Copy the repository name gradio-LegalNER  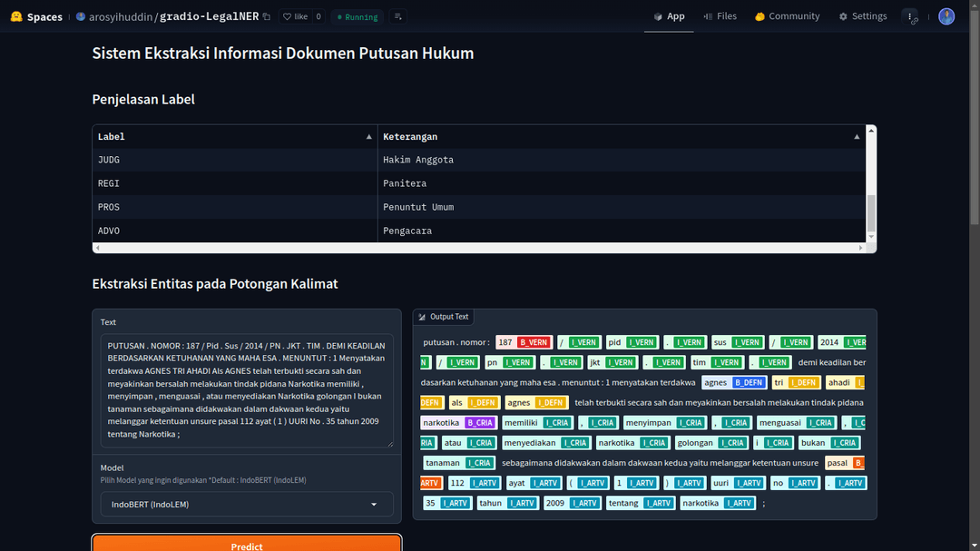pyautogui.click(x=266, y=16)
